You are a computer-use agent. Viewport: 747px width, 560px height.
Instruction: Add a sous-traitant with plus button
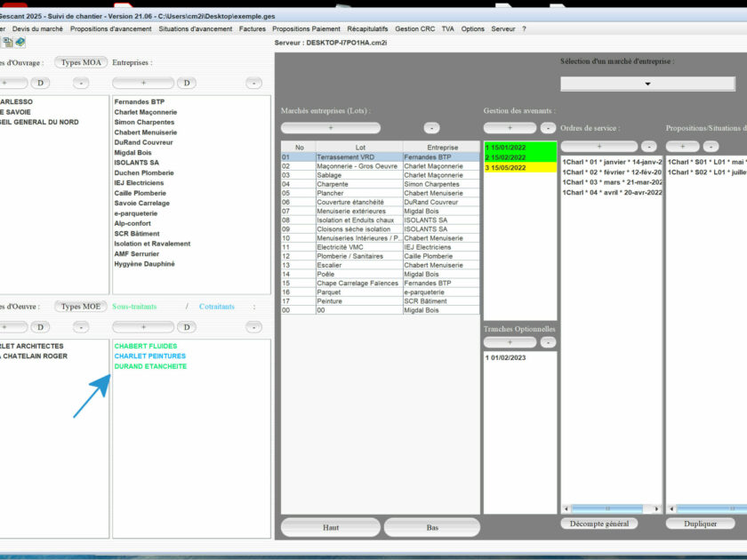(143, 327)
